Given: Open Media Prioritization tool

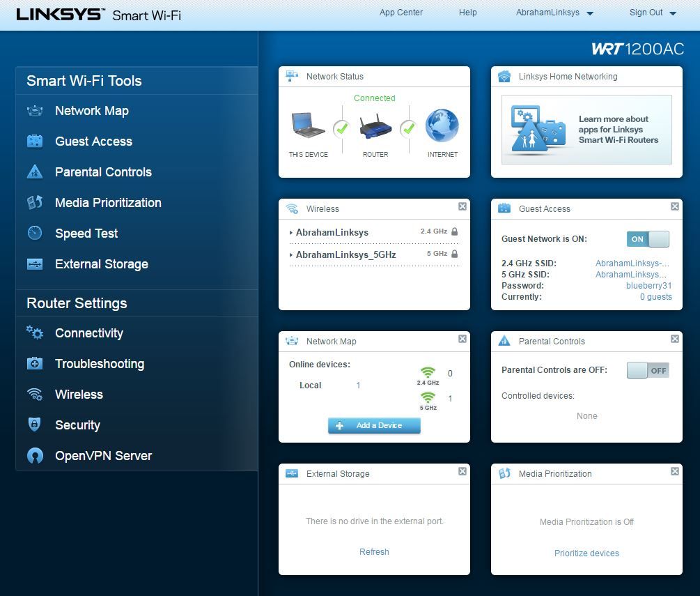Looking at the screenshot, I should tap(108, 203).
